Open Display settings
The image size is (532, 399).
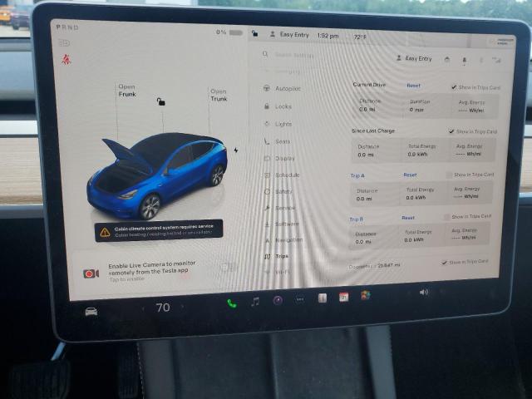click(x=279, y=158)
